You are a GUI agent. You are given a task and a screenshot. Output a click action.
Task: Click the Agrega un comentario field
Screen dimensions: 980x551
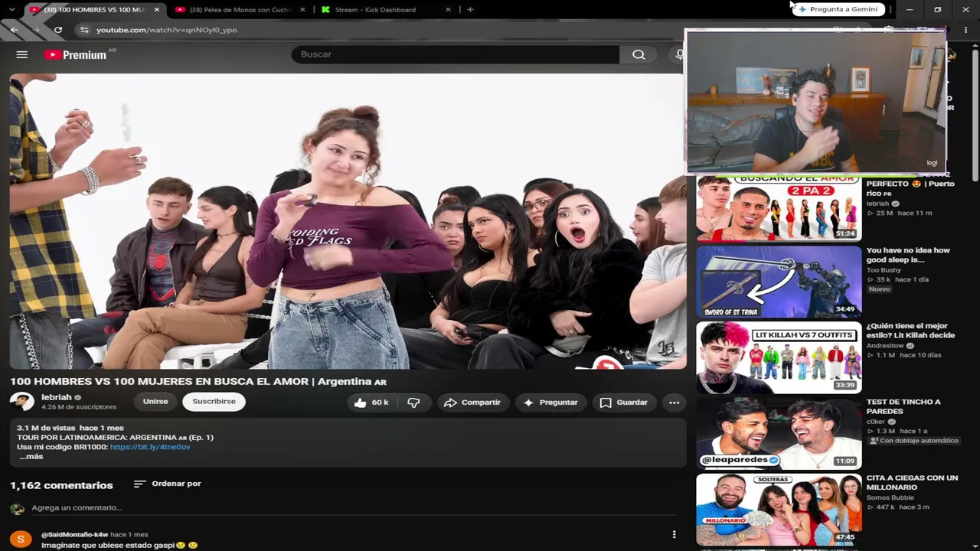77,507
